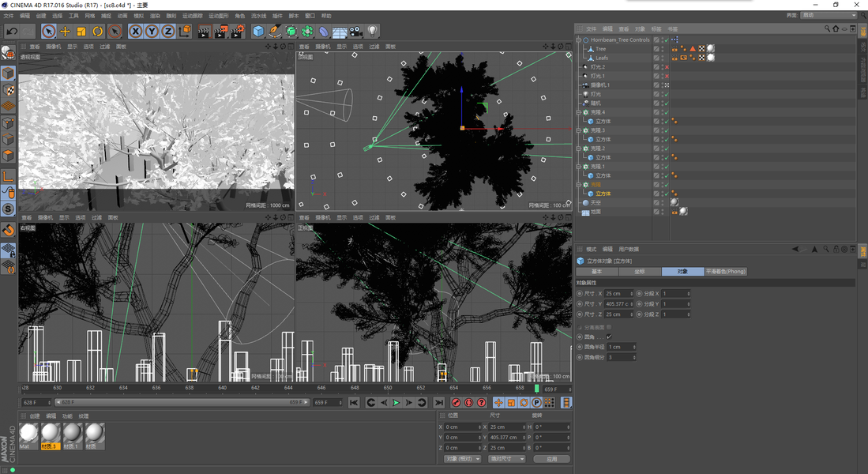Select 摄像机.1 in object manager
The height and width of the screenshot is (474, 868).
point(599,85)
